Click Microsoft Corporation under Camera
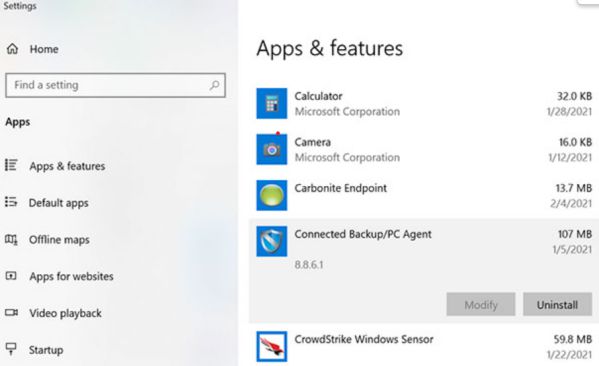Image resolution: width=599 pixels, height=366 pixels. [x=347, y=157]
